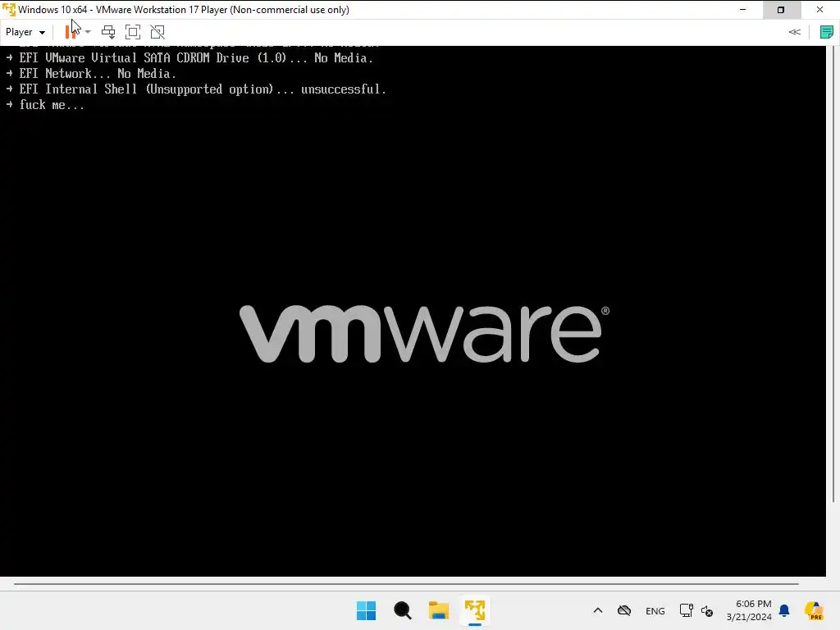Viewport: 840px width, 630px height.
Task: Close the VMware Player window
Action: coord(819,10)
